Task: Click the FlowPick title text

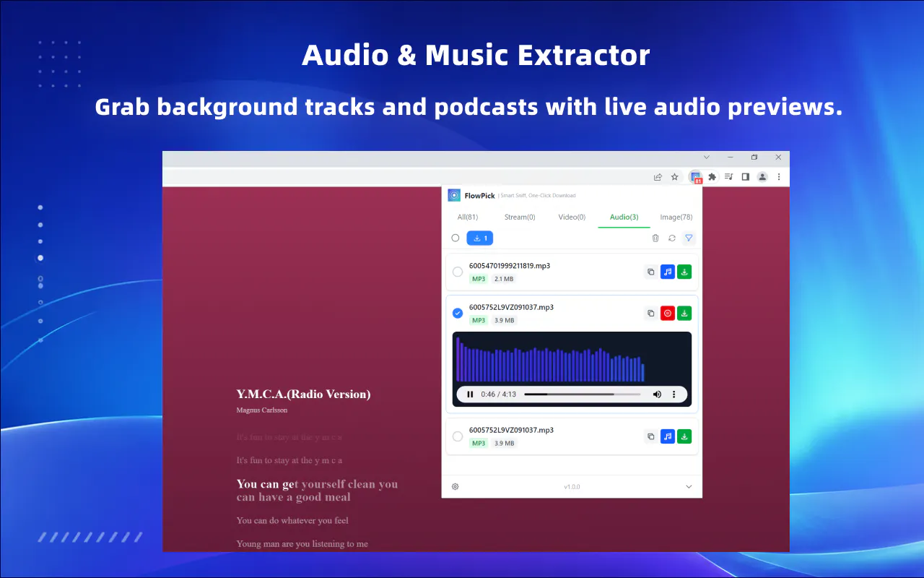Action: tap(479, 195)
